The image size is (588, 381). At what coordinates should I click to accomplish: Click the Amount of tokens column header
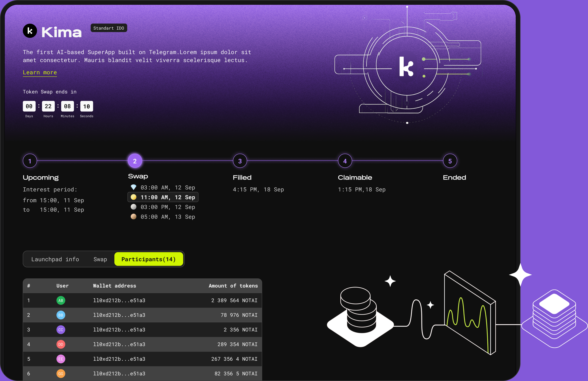pos(233,286)
